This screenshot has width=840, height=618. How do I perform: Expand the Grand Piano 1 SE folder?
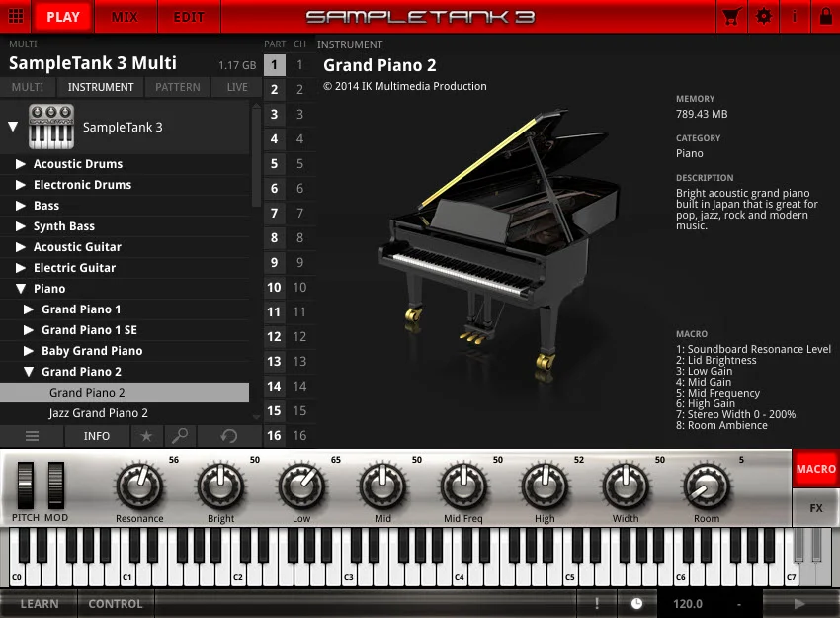pos(29,330)
